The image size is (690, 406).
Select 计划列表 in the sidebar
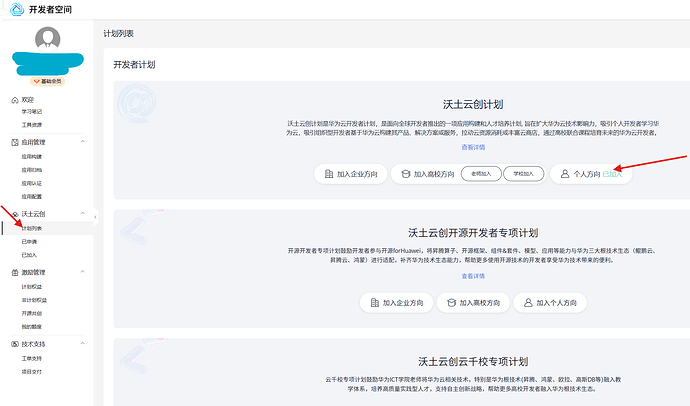click(x=32, y=229)
